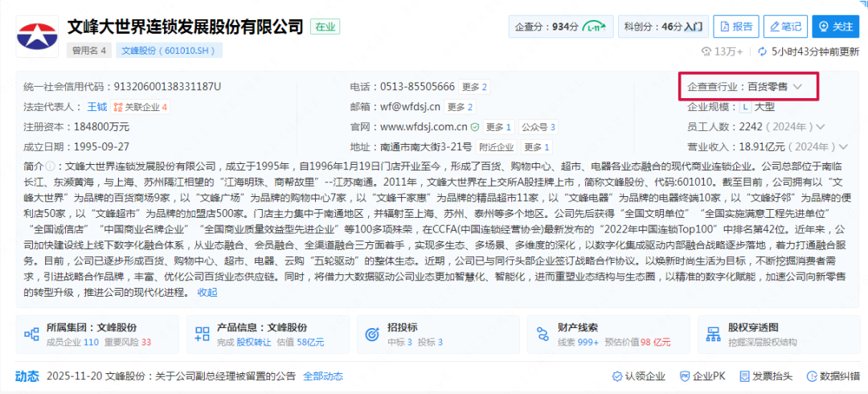Click 企业PK compare button
This screenshot has width=868, height=394.
click(702, 376)
